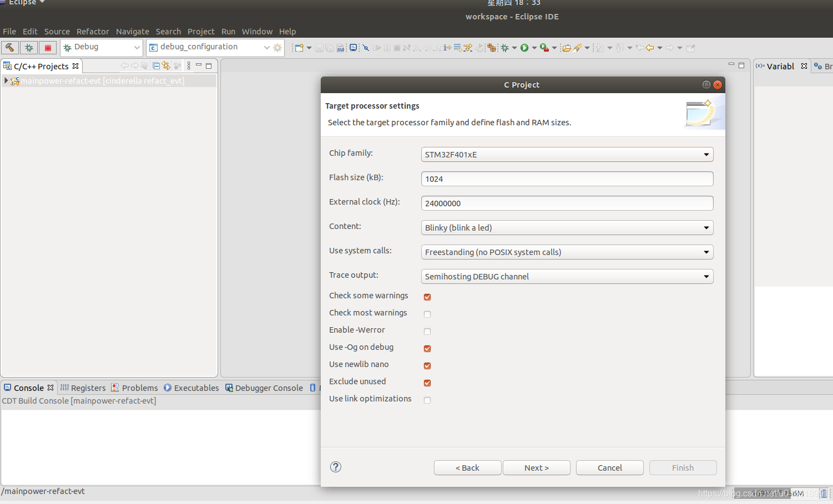The width and height of the screenshot is (833, 504).
Task: Switch to the Debugger Console tab
Action: click(264, 388)
